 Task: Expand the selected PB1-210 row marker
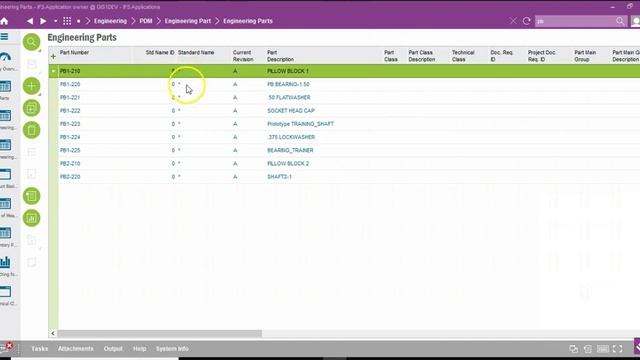pyautogui.click(x=53, y=71)
